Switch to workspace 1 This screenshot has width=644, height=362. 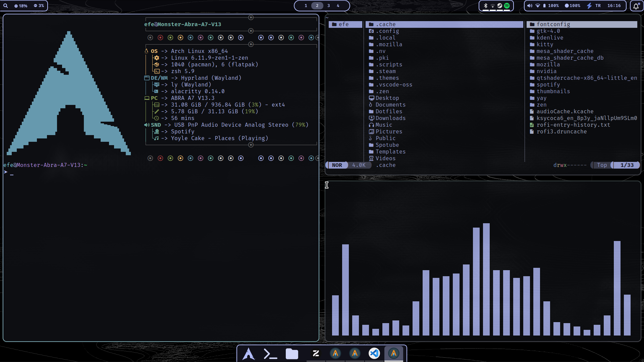pyautogui.click(x=306, y=6)
